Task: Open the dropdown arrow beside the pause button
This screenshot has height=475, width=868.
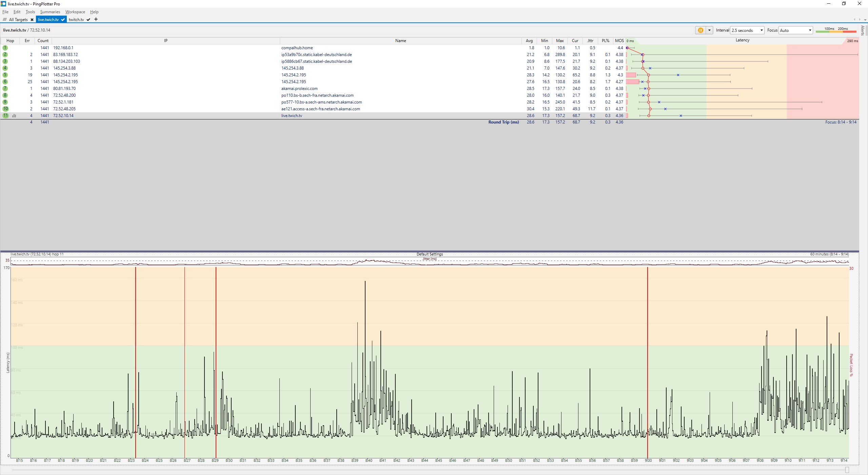Action: click(x=709, y=30)
